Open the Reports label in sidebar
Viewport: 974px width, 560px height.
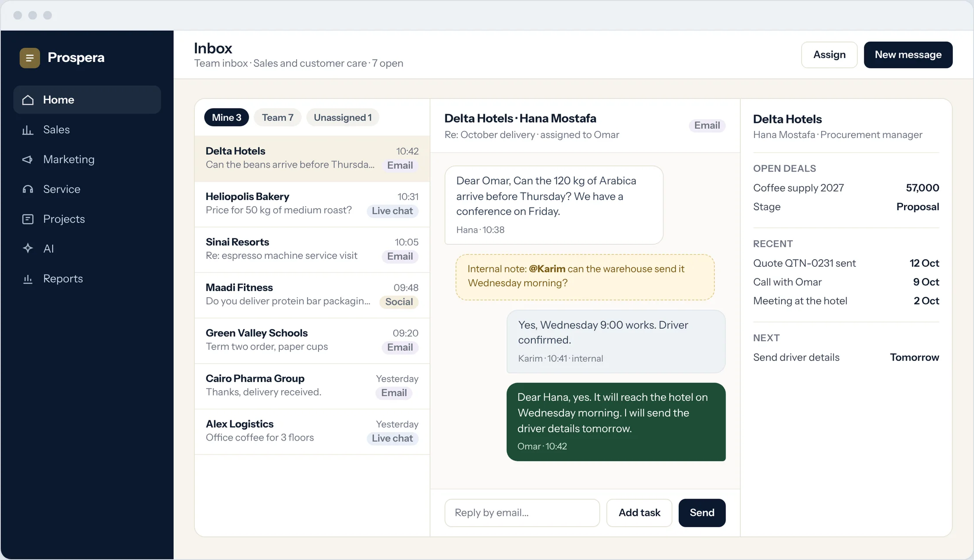[x=63, y=279]
